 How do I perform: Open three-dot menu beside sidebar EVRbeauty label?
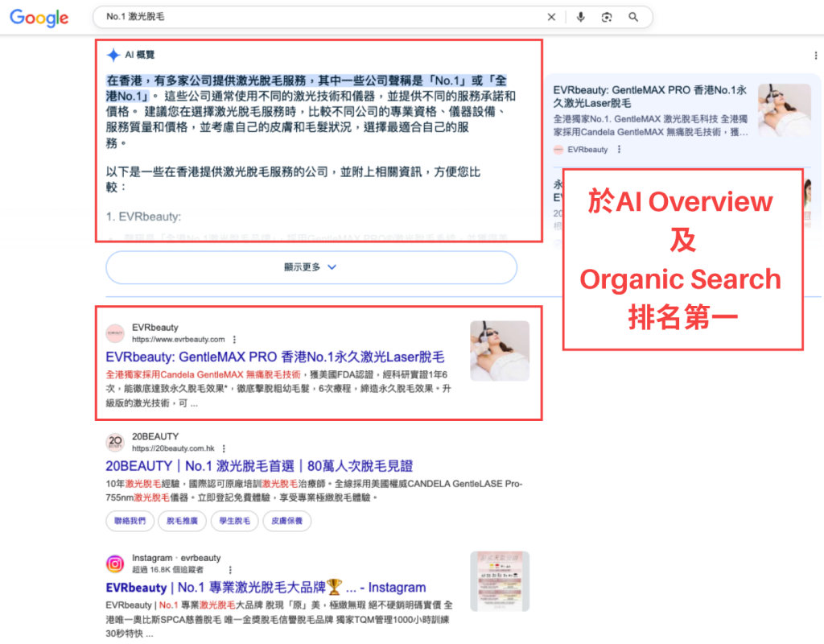coord(619,149)
